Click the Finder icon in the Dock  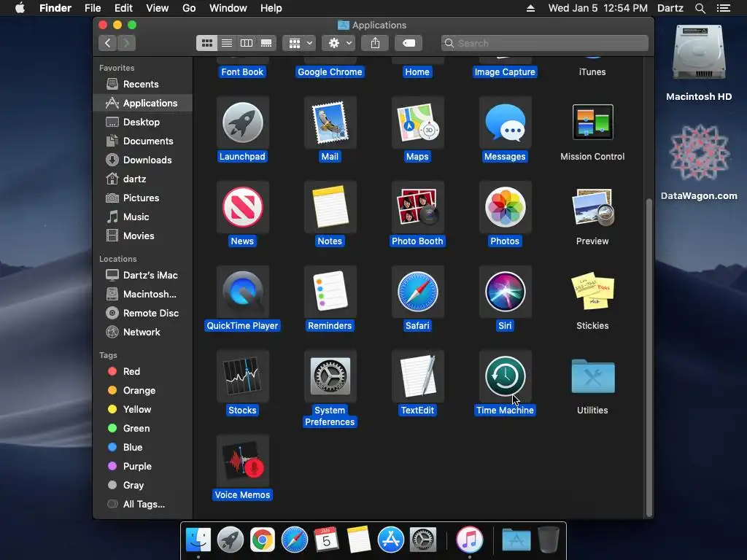[x=198, y=540]
